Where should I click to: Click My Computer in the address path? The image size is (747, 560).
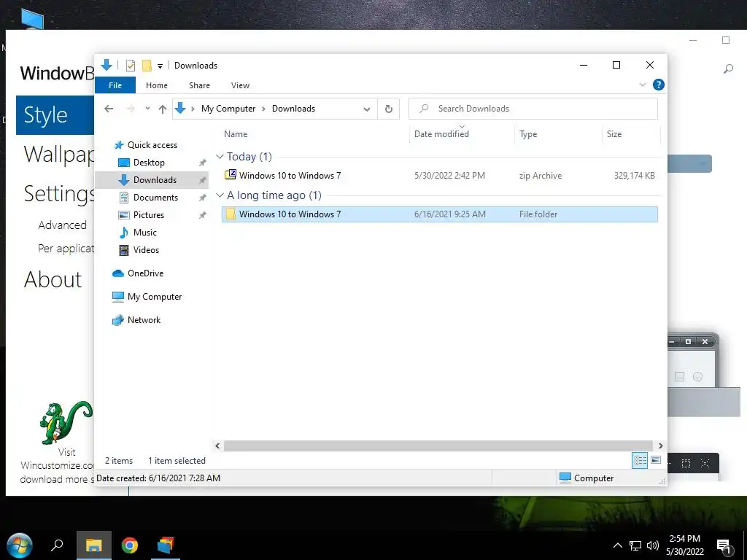pyautogui.click(x=228, y=109)
